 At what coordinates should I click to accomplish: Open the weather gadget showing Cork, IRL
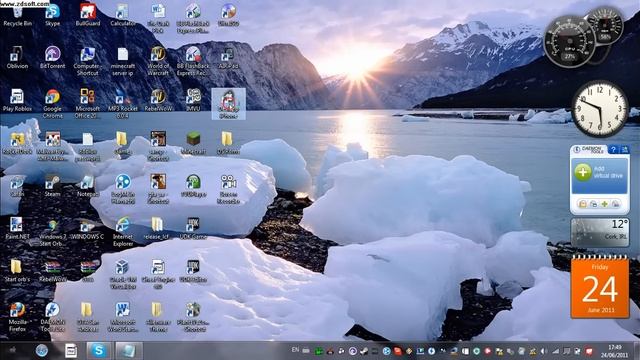tap(600, 232)
